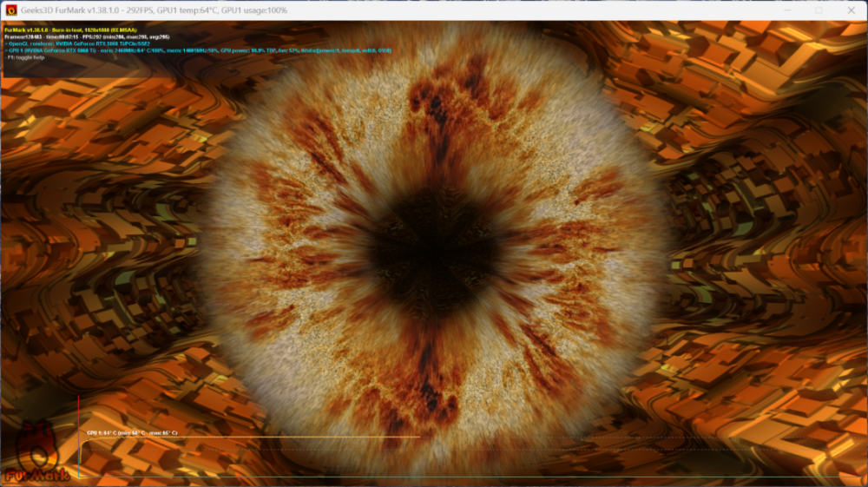Click the 'OpenGL renderer: NVIDIA GeForce RTX' line

[77, 43]
